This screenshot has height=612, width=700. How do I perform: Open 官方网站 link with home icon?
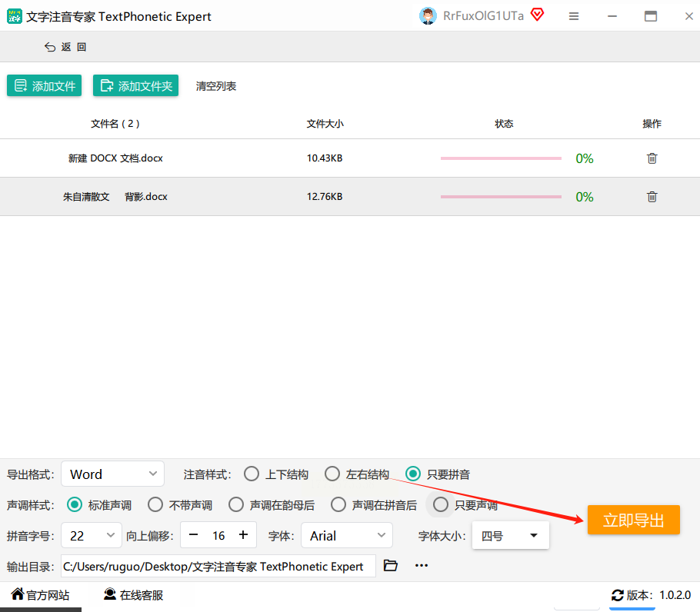click(x=40, y=594)
